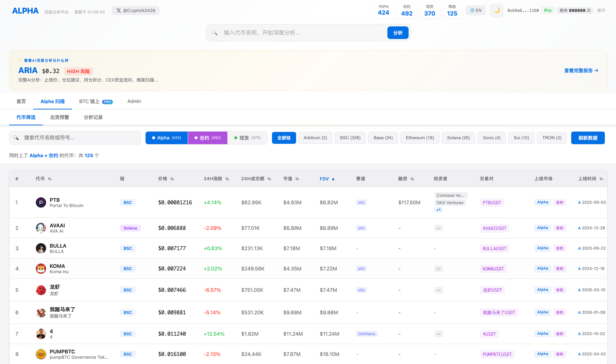Sort by 融资 column
The width and height of the screenshot is (616, 364).
(x=406, y=179)
